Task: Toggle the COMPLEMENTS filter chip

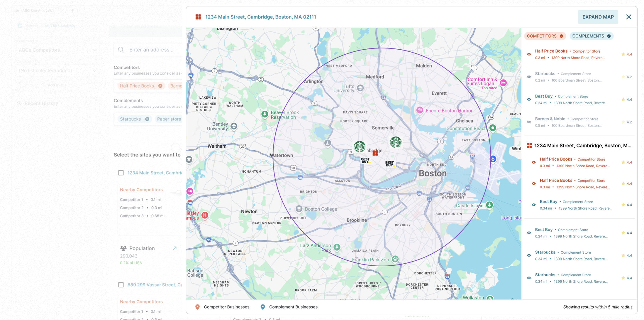Action: (x=591, y=36)
